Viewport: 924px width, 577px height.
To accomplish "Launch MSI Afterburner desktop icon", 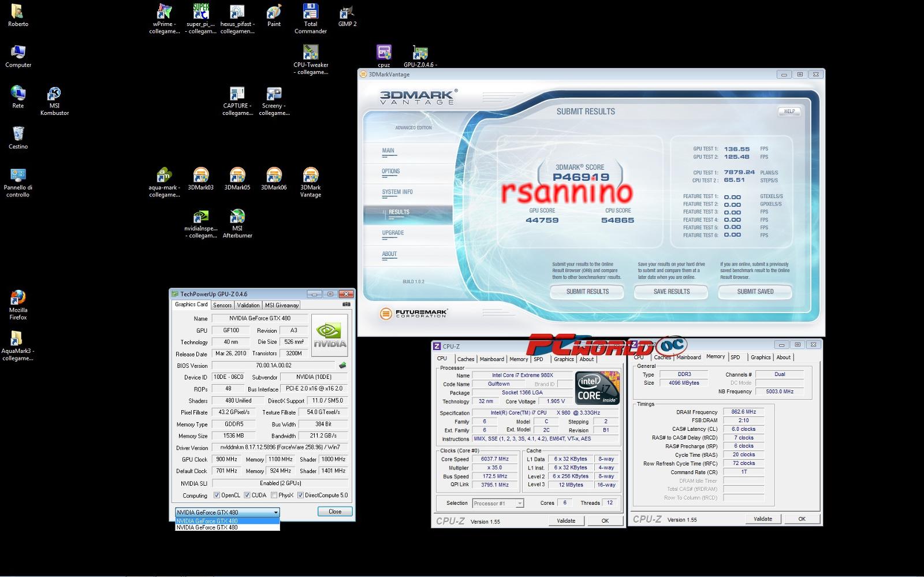I will tap(237, 224).
